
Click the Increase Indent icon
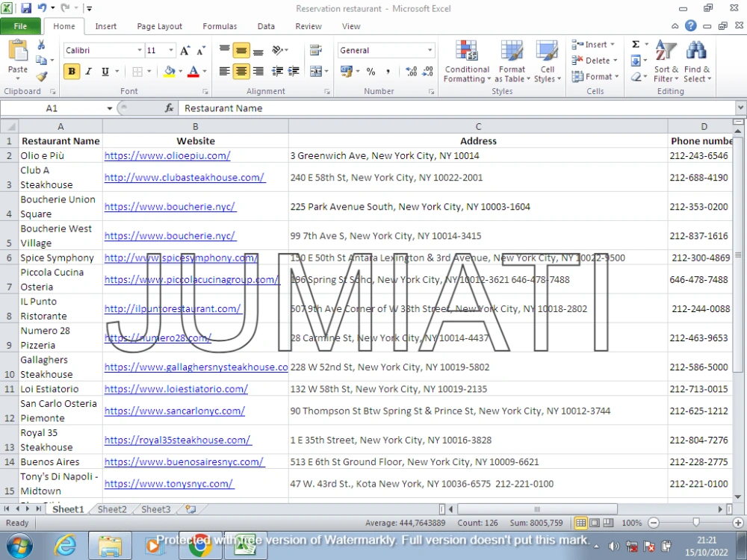pos(294,72)
